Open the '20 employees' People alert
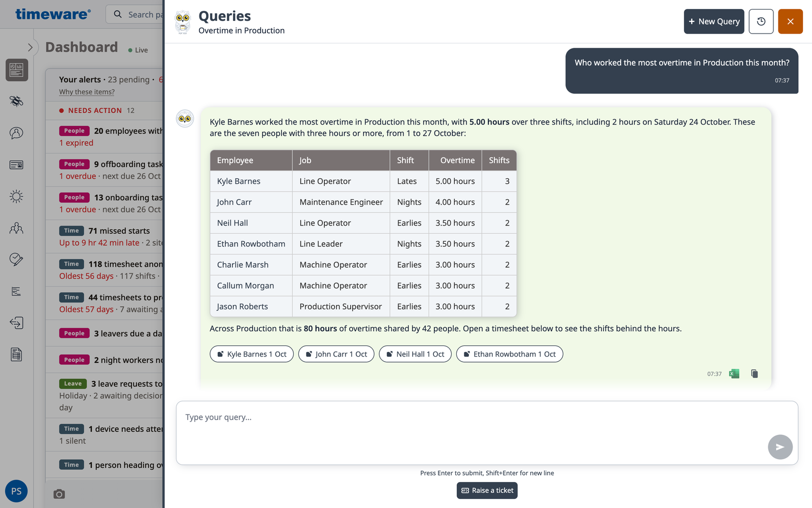 (x=105, y=137)
